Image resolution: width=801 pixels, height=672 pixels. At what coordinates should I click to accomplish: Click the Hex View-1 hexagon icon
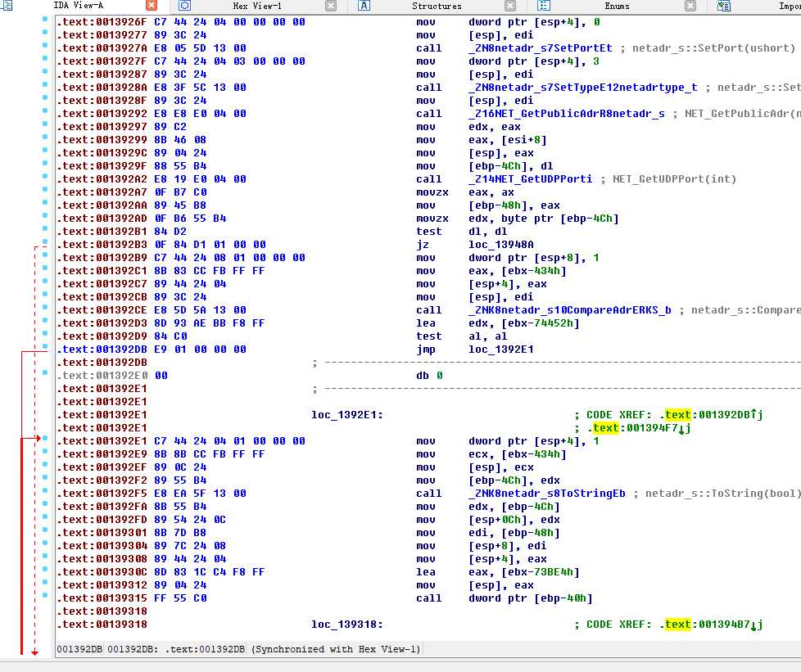coord(185,6)
